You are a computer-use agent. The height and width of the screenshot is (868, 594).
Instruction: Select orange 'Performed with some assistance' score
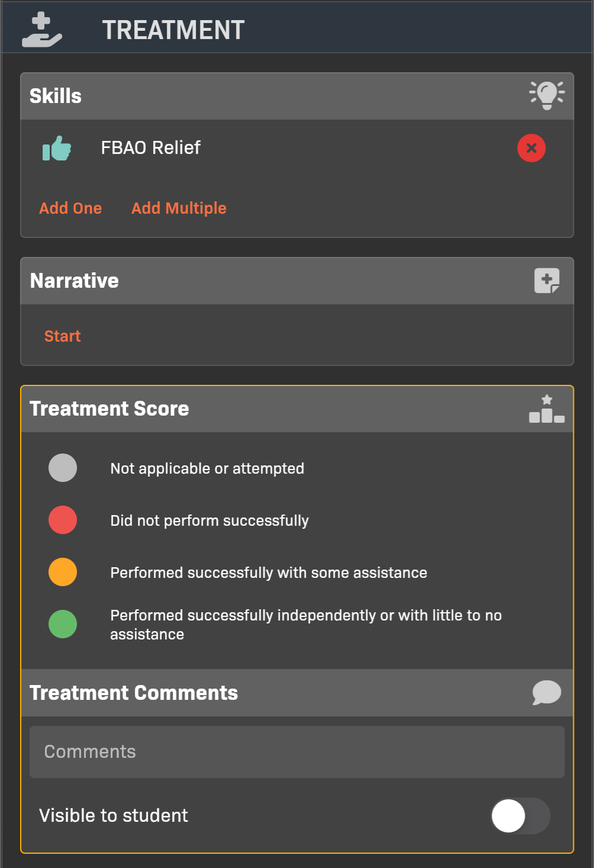tap(63, 572)
